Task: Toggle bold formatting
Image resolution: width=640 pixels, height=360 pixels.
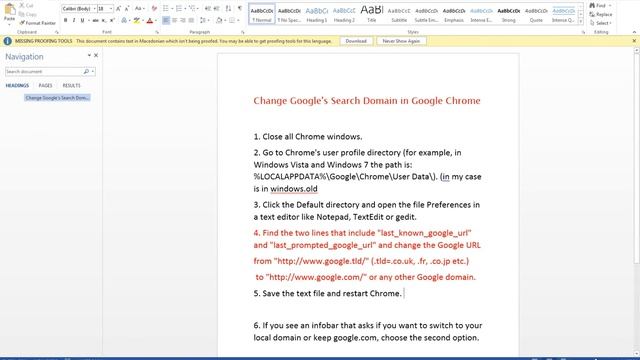Action: [x=65, y=20]
